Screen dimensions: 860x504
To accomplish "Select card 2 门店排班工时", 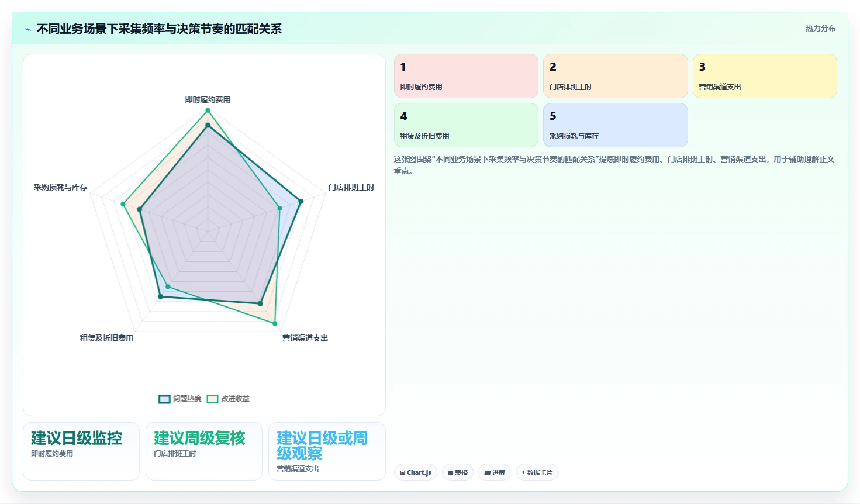I will click(615, 76).
